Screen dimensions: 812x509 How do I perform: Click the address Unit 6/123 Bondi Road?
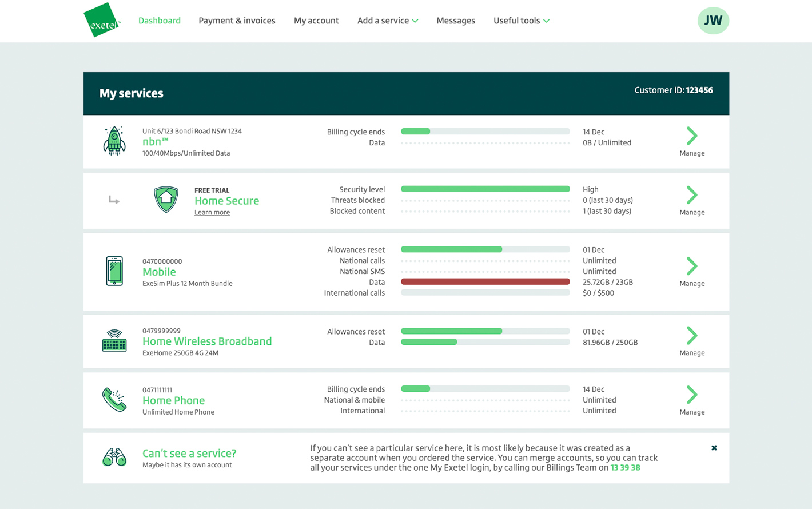tap(192, 131)
